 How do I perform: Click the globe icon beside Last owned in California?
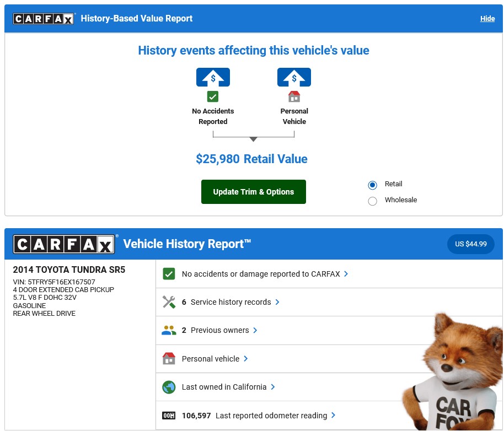pos(169,387)
